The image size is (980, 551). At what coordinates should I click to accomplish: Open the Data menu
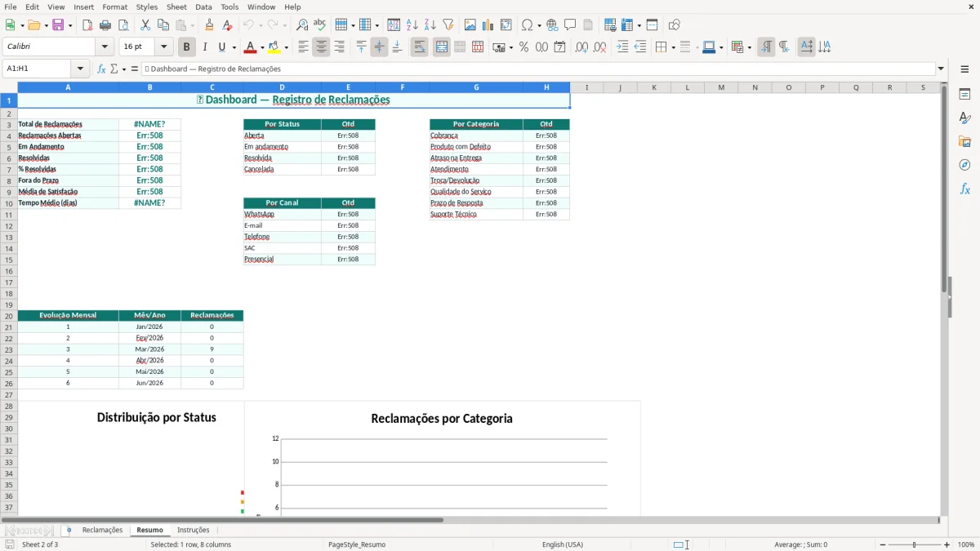[x=203, y=7]
